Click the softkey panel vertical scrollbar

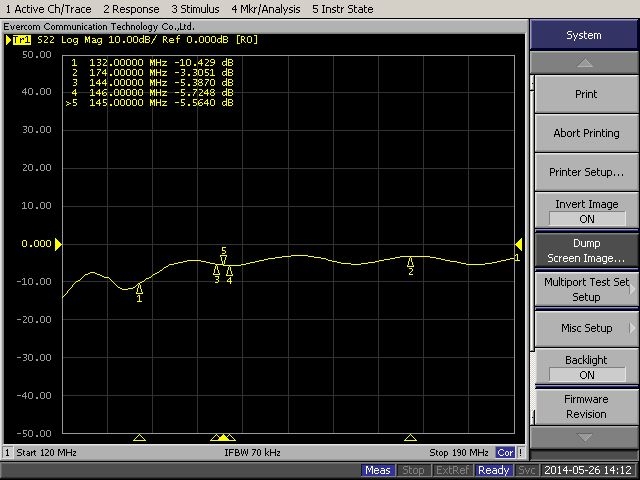point(532,249)
